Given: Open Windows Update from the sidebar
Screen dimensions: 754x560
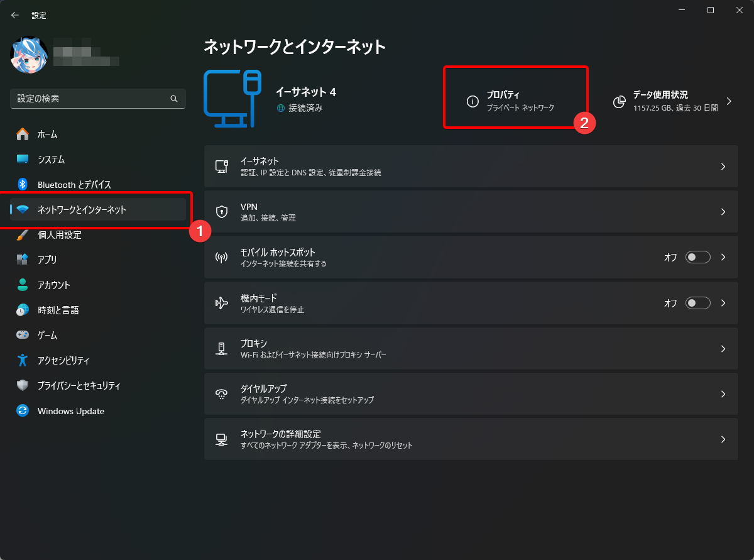Looking at the screenshot, I should (71, 411).
